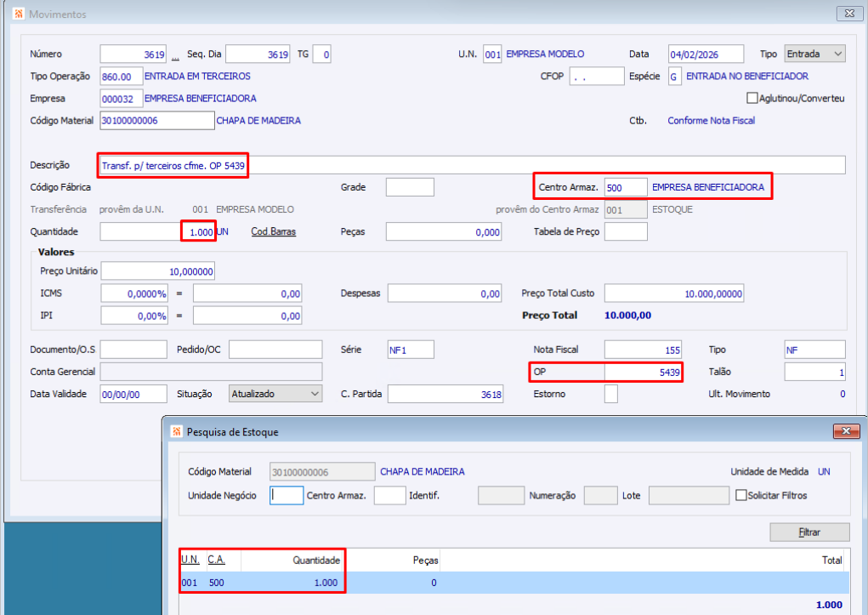Click the Pesquisa de Estoque window icon
This screenshot has width=868, height=615.
[177, 431]
